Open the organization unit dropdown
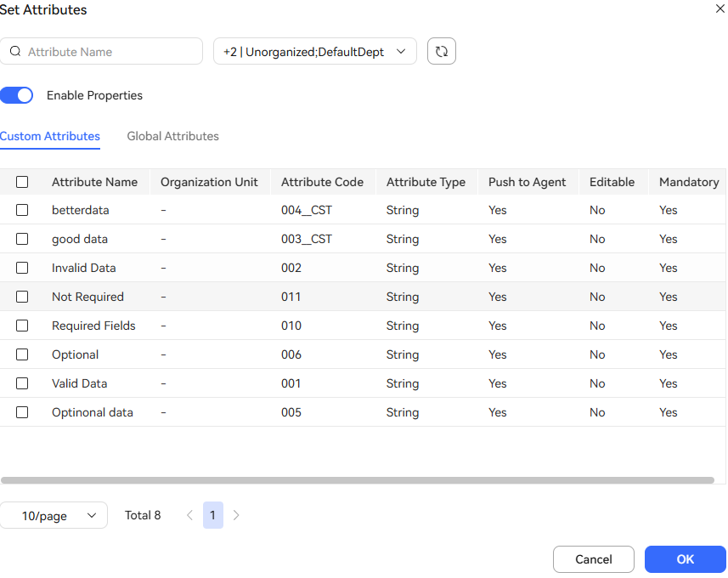This screenshot has width=728, height=578. click(314, 52)
